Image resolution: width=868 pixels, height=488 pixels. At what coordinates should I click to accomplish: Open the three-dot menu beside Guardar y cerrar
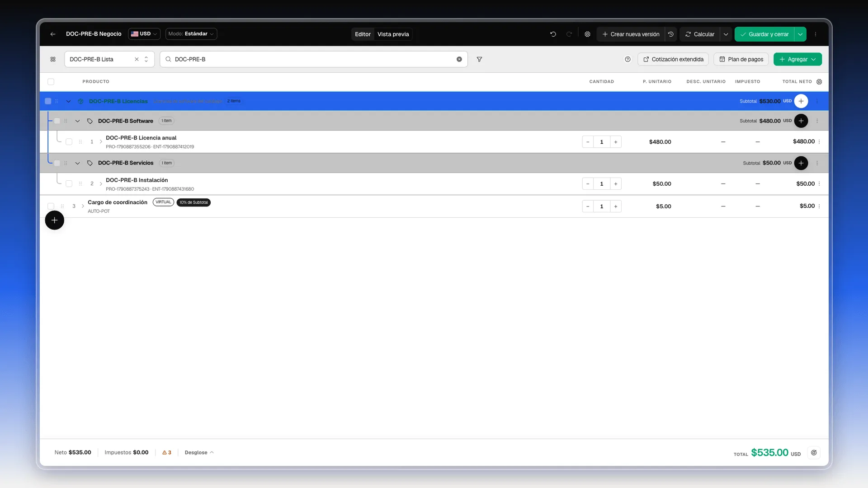(816, 34)
